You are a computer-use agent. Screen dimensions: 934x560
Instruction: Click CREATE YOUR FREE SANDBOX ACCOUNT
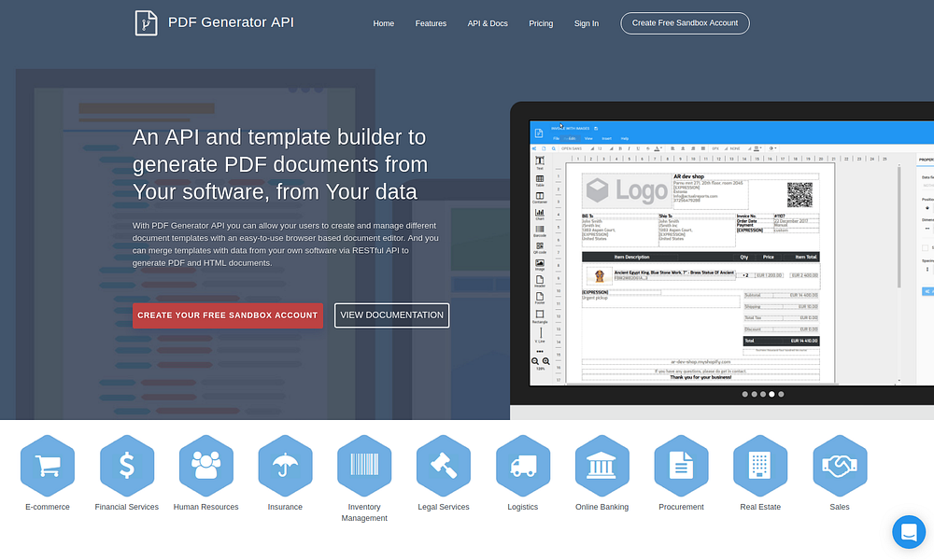[x=227, y=315]
